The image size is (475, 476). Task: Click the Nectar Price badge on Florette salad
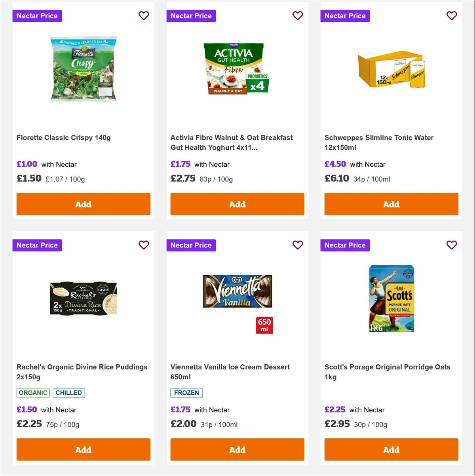(37, 15)
